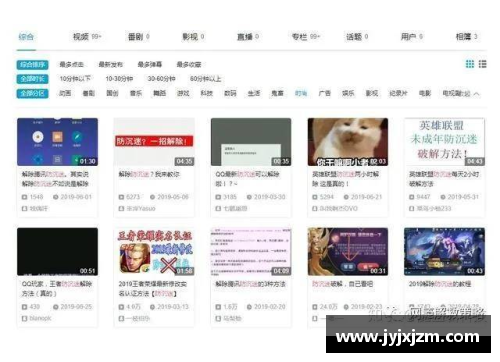Image resolution: width=500 pixels, height=362 pixels.
Task: Open the 影视 tab
Action: [193, 37]
